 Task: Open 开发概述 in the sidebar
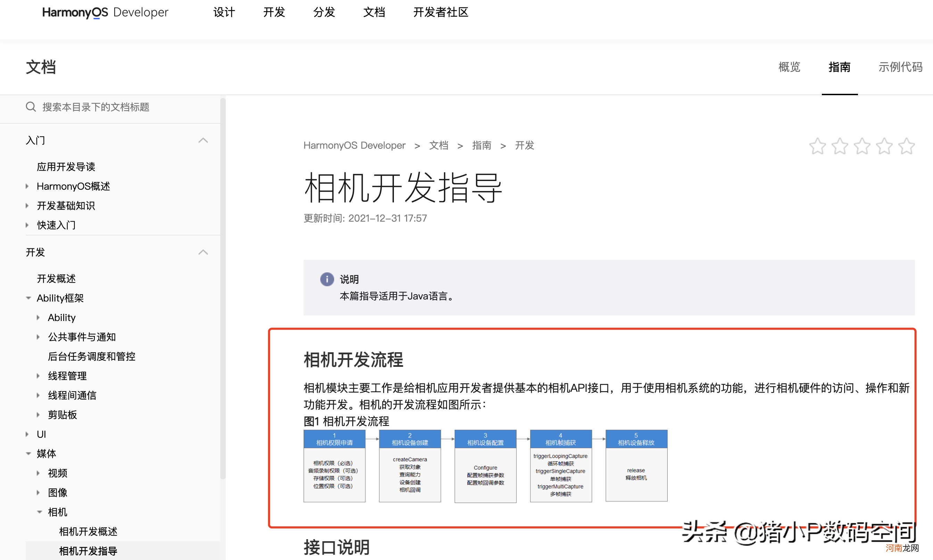pos(56,279)
